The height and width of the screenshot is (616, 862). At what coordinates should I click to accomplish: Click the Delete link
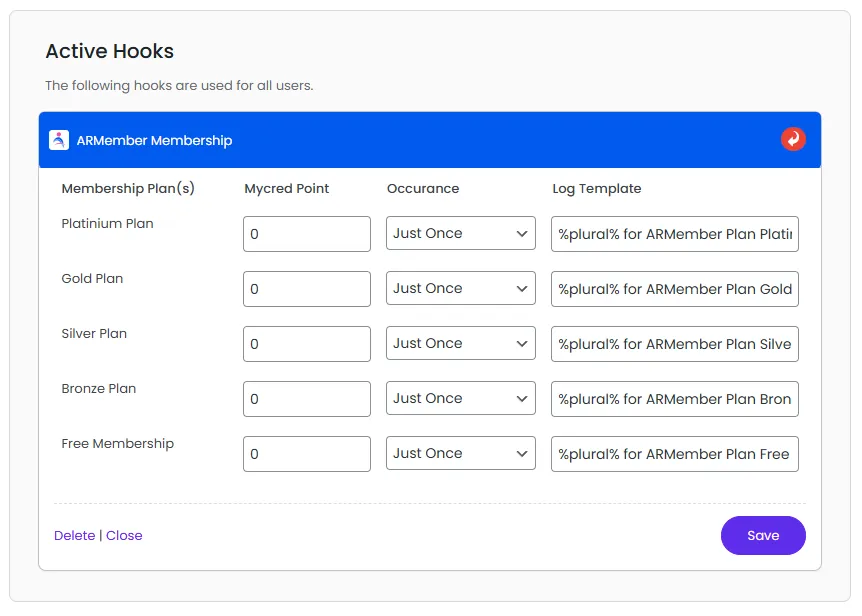click(74, 535)
